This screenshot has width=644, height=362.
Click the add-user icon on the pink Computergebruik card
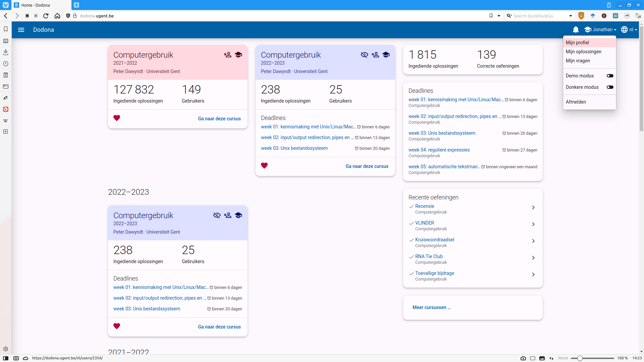point(228,55)
